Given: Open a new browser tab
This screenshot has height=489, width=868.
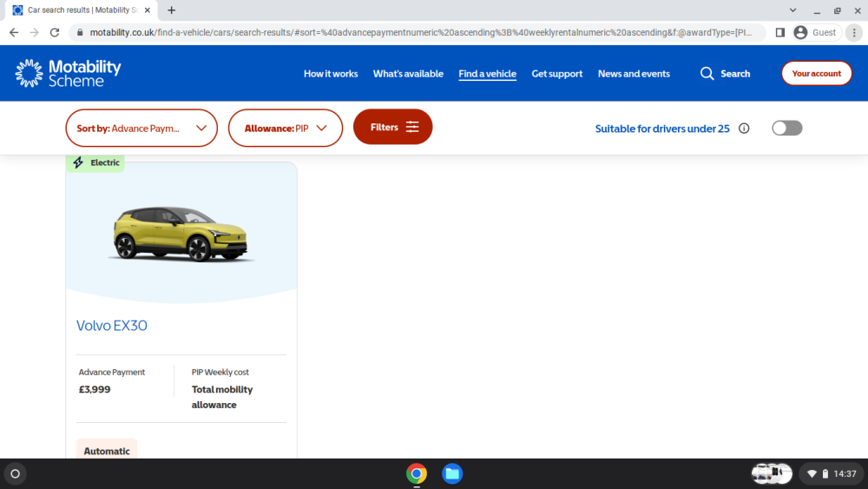Looking at the screenshot, I should click(x=172, y=10).
